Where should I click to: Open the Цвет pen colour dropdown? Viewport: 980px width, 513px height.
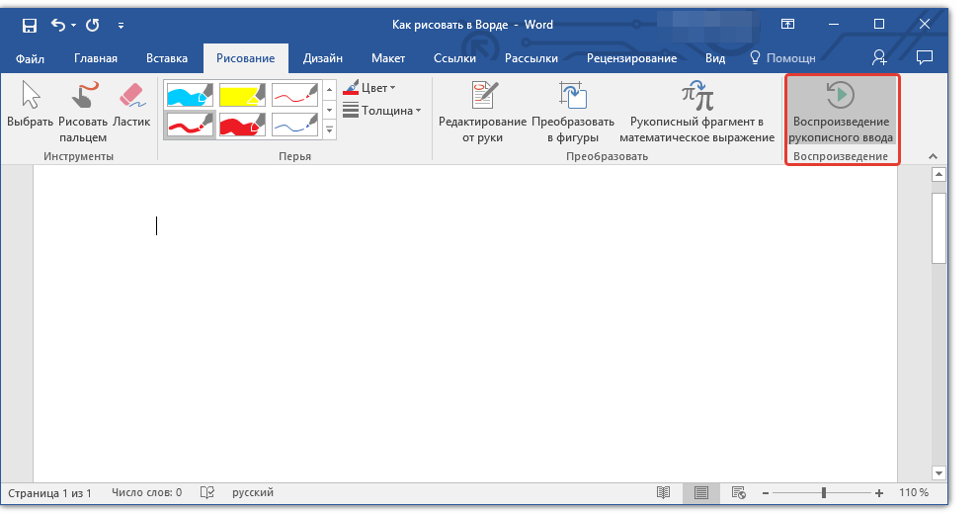[369, 88]
